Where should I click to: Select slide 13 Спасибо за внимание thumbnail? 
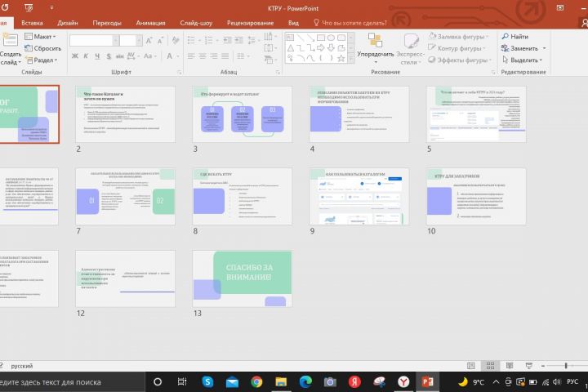242,278
